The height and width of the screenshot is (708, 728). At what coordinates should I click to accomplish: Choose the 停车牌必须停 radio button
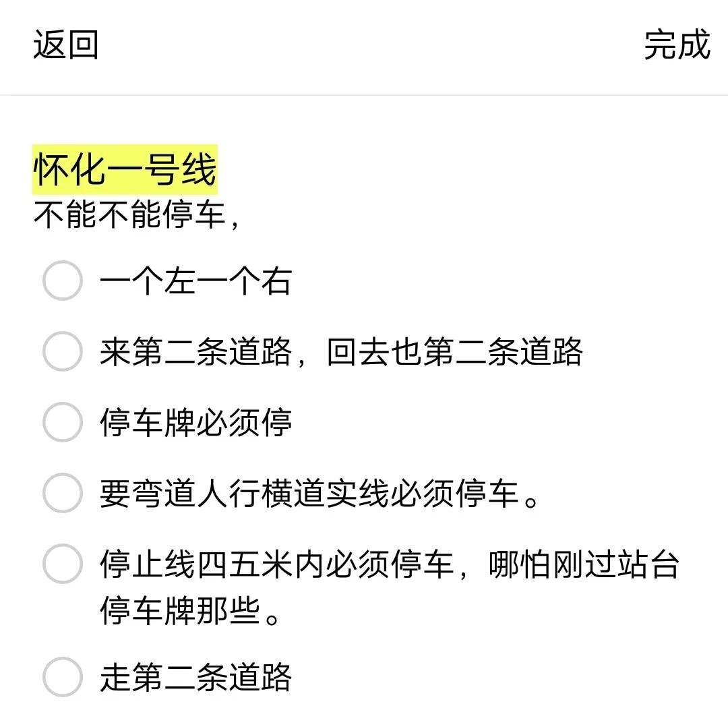pos(62,422)
